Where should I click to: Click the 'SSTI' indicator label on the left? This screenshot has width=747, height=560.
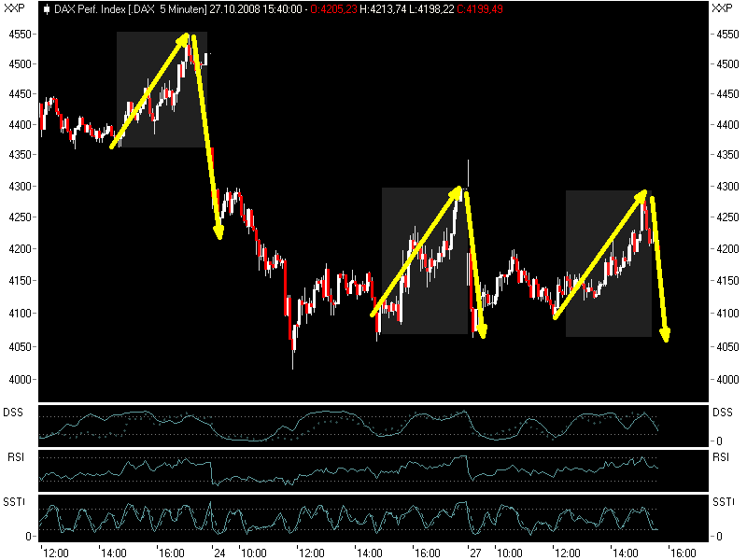coord(14,502)
